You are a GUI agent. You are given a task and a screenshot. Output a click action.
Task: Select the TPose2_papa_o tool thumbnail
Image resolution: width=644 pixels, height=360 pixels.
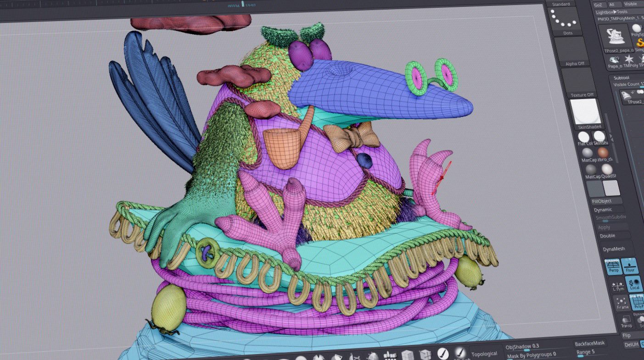(613, 38)
